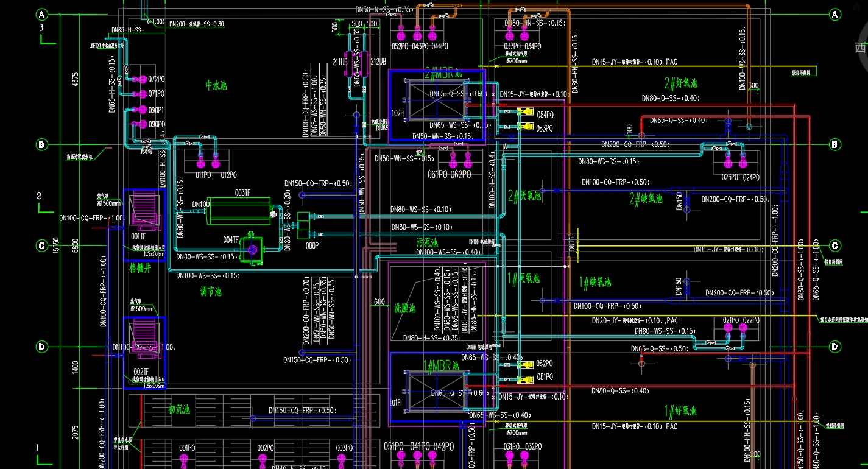Select the green 004TF equipment symbol
The width and height of the screenshot is (868, 469).
pyautogui.click(x=252, y=249)
